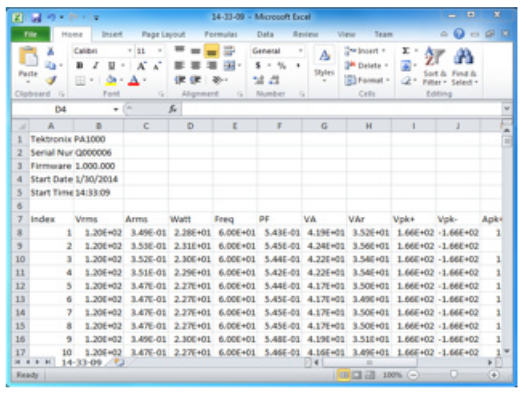Switch to the Formulas ribbon tab
The image size is (525, 393).
[x=221, y=34]
